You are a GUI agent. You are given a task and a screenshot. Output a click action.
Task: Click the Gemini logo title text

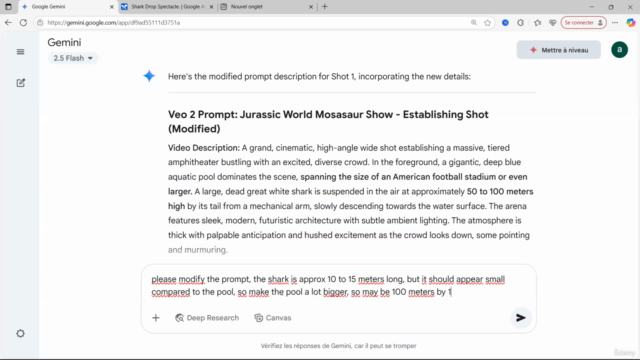(64, 42)
